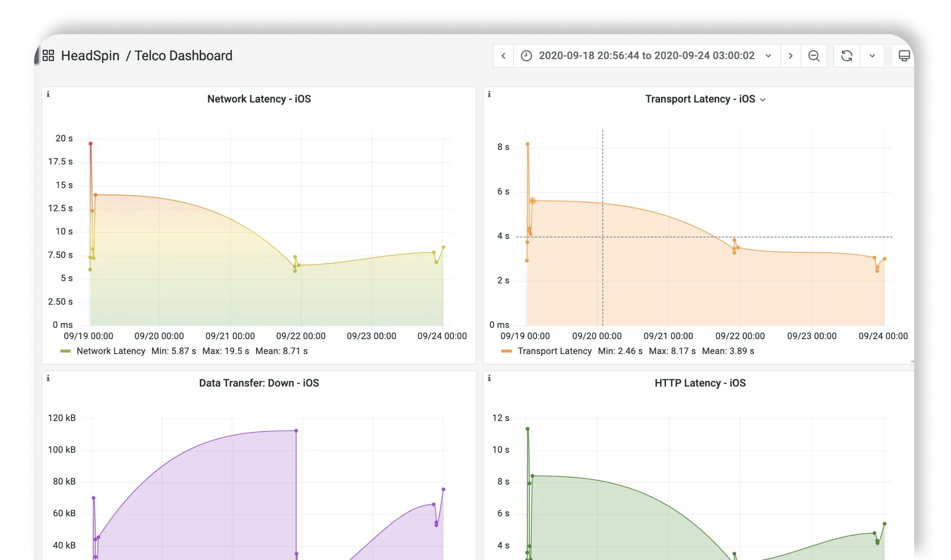Open info icon on Data Transfer panel
The width and height of the screenshot is (951, 560).
coord(48,378)
